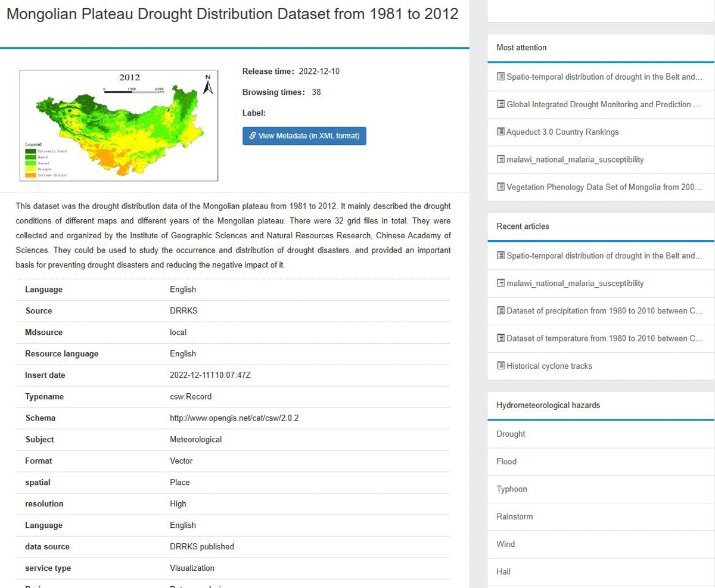
Task: Click the link icon on the View Metadata button
Action: tap(252, 136)
